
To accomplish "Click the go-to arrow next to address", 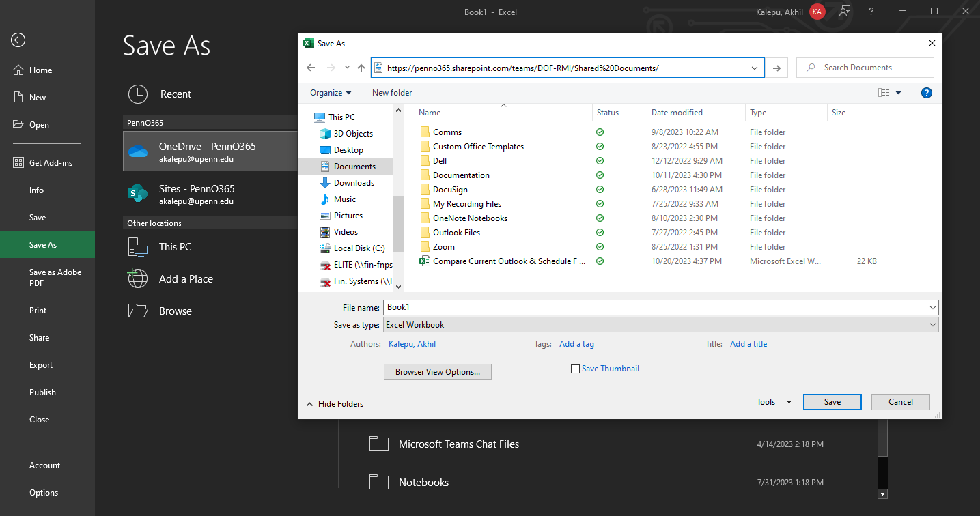I will point(776,68).
